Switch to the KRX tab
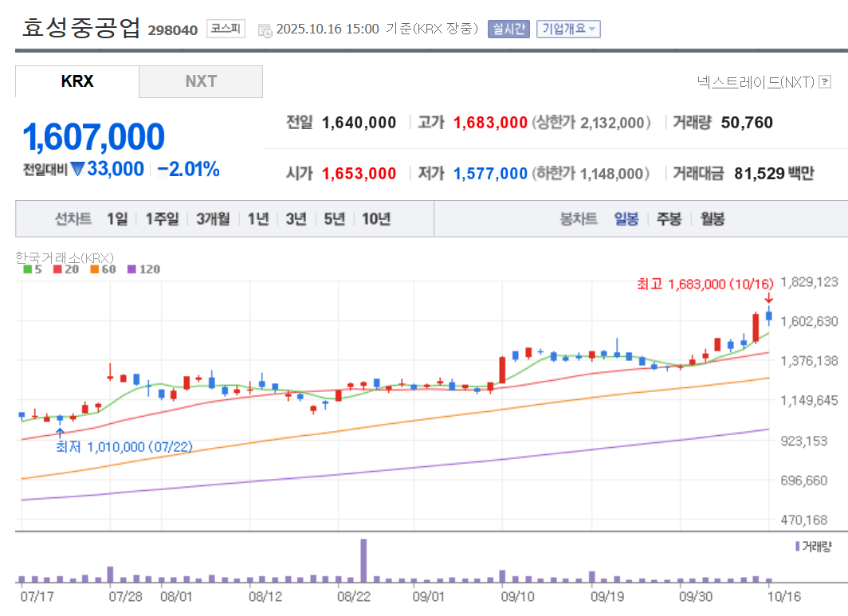 point(77,81)
